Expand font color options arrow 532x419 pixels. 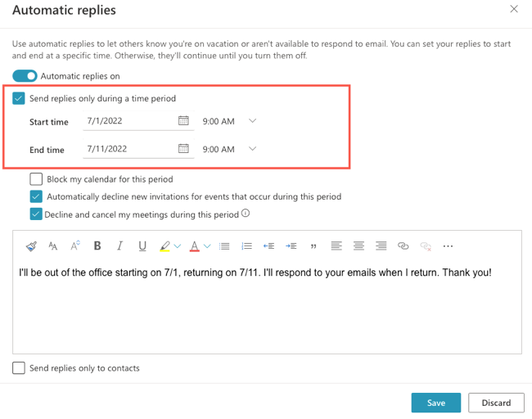click(x=207, y=246)
